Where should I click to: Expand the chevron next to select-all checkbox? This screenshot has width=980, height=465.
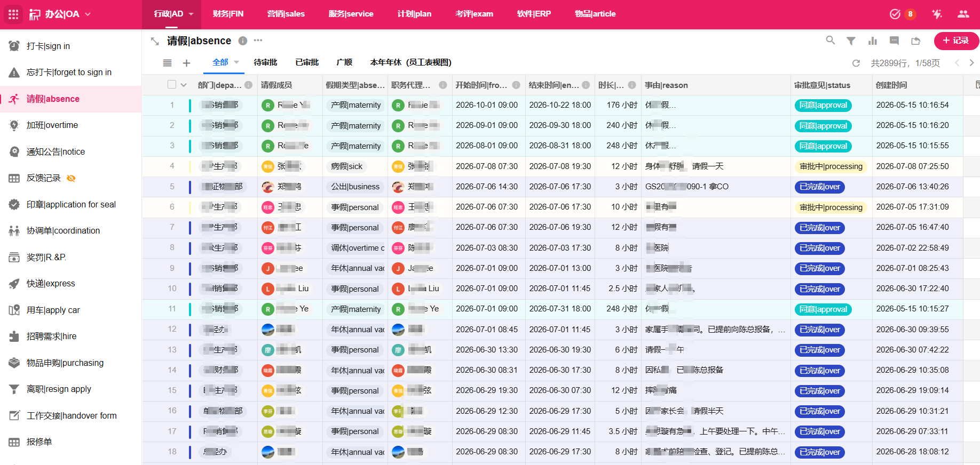[184, 85]
